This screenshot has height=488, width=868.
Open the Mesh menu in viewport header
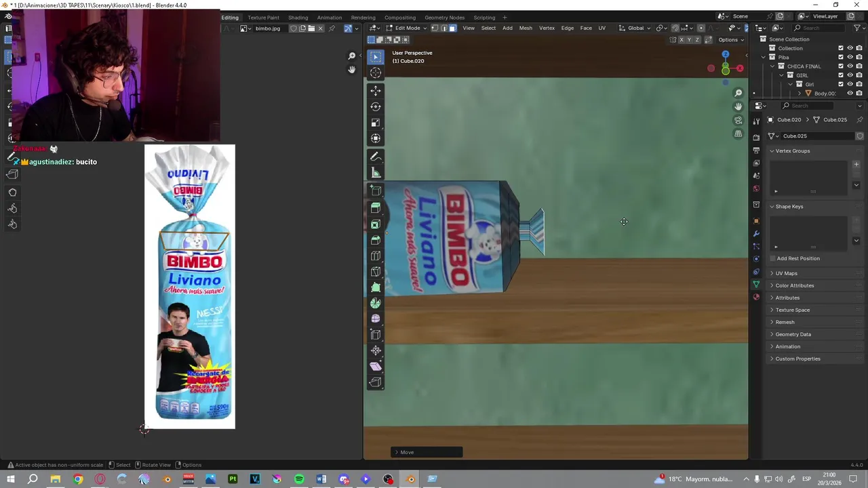tap(526, 28)
